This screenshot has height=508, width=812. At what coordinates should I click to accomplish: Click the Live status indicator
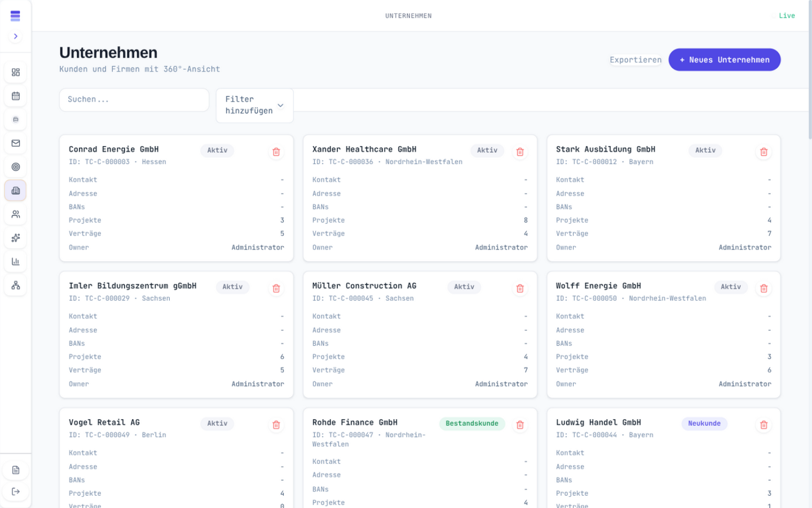784,16
